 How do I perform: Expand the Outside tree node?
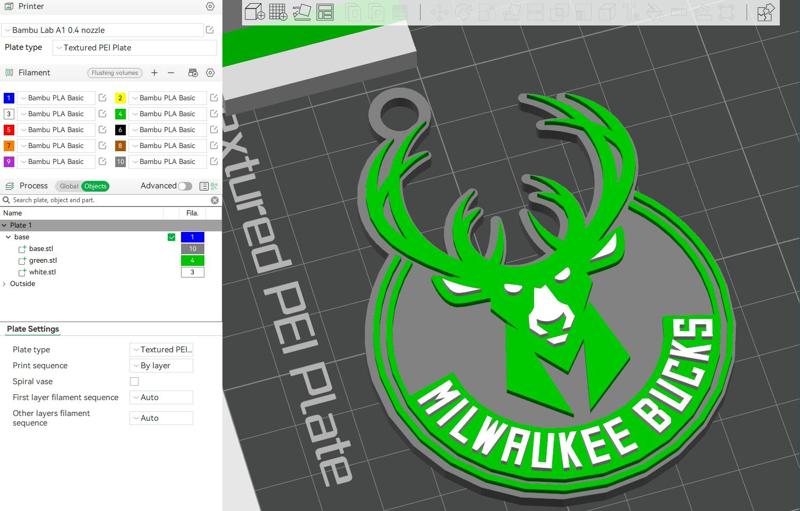[5, 284]
